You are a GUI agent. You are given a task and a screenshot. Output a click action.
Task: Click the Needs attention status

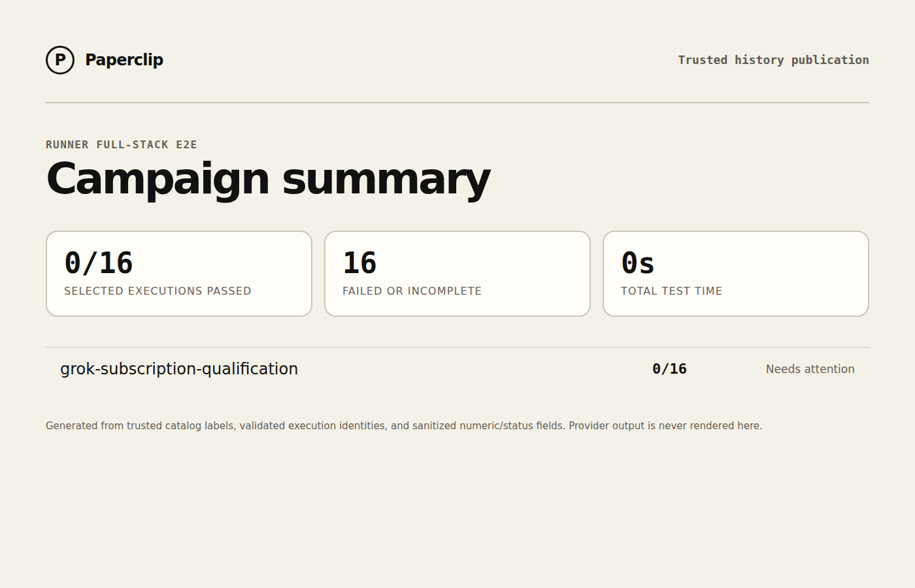pos(810,369)
